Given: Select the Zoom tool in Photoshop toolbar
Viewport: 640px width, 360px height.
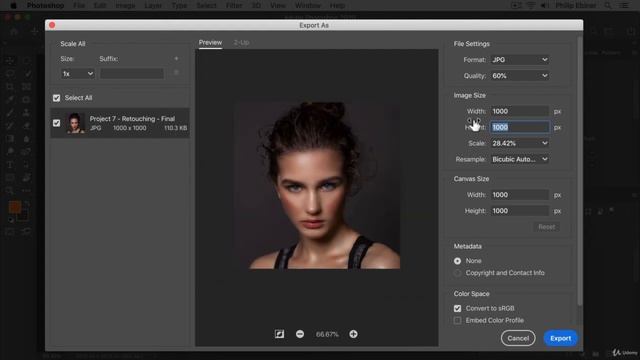Looking at the screenshot, I should point(10,190).
